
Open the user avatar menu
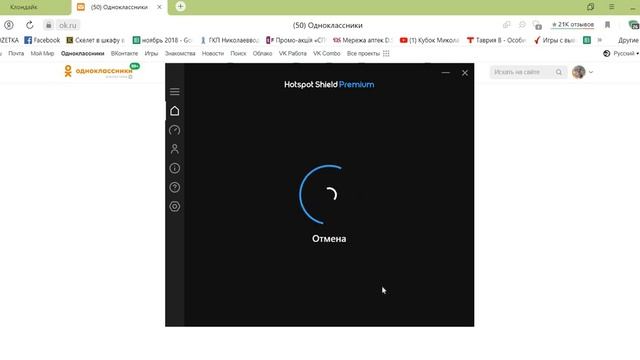pyautogui.click(x=578, y=72)
